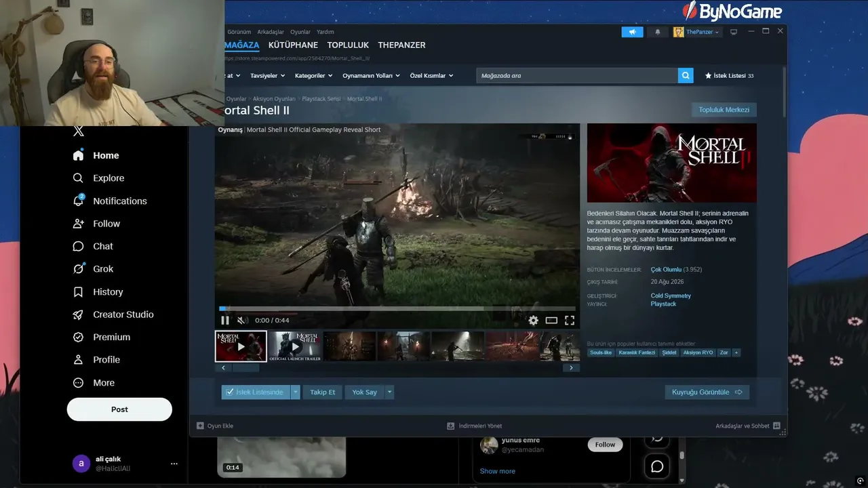Toggle fullscreen for the trailer

click(570, 321)
